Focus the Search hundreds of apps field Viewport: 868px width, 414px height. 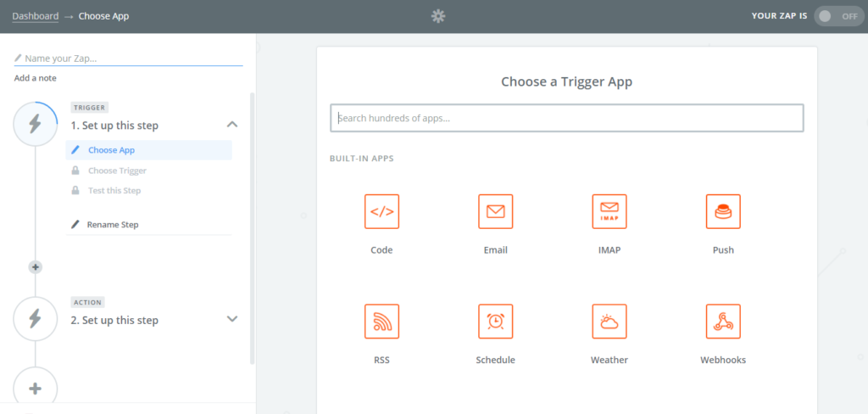point(567,118)
